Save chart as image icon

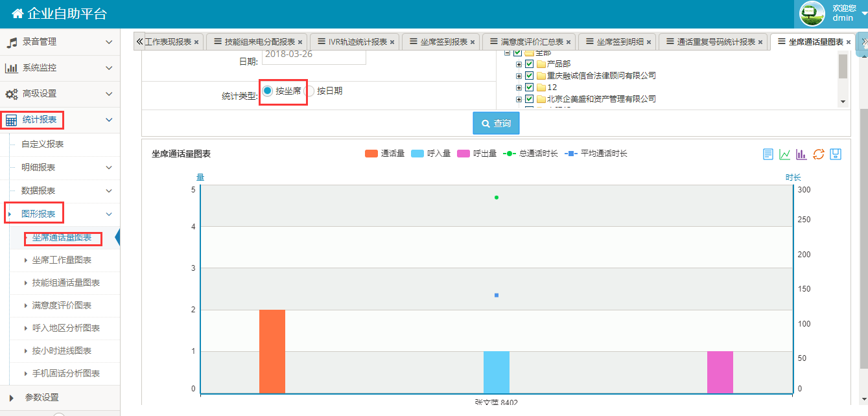coord(836,154)
